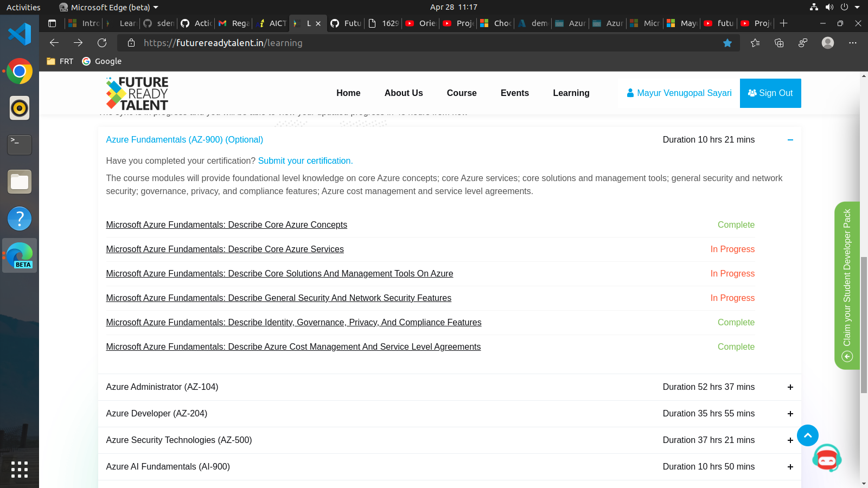Open General Security And Network Security module
868x488 pixels.
pos(279,298)
